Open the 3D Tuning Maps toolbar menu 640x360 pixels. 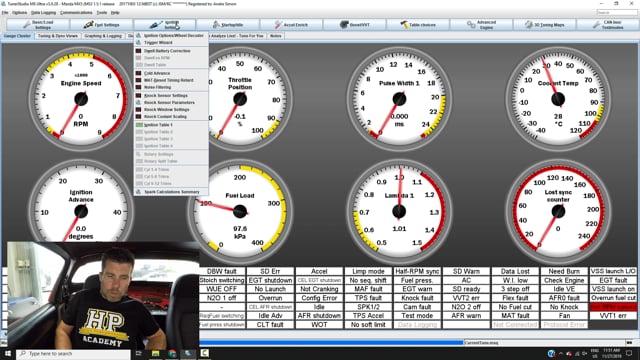tap(544, 24)
